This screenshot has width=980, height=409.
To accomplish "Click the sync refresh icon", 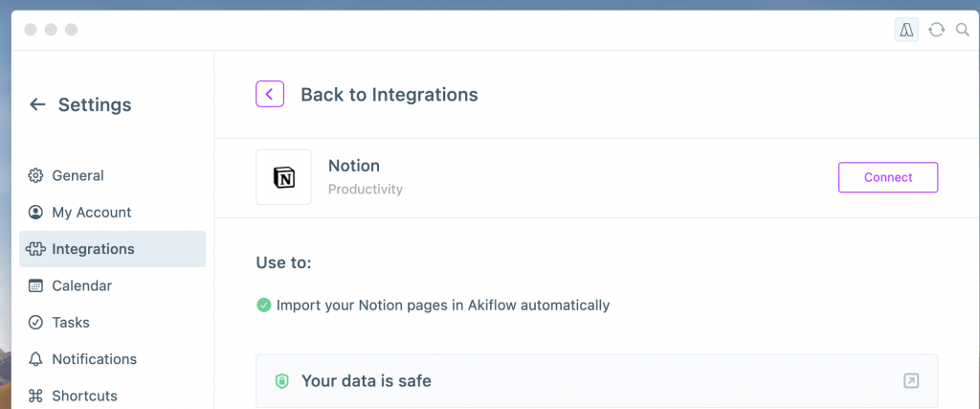I will 936,30.
